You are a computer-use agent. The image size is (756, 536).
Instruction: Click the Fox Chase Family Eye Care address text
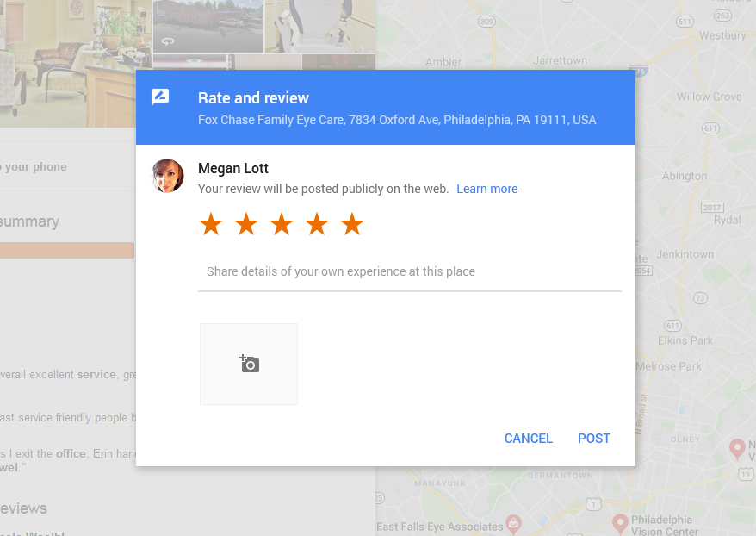397,120
